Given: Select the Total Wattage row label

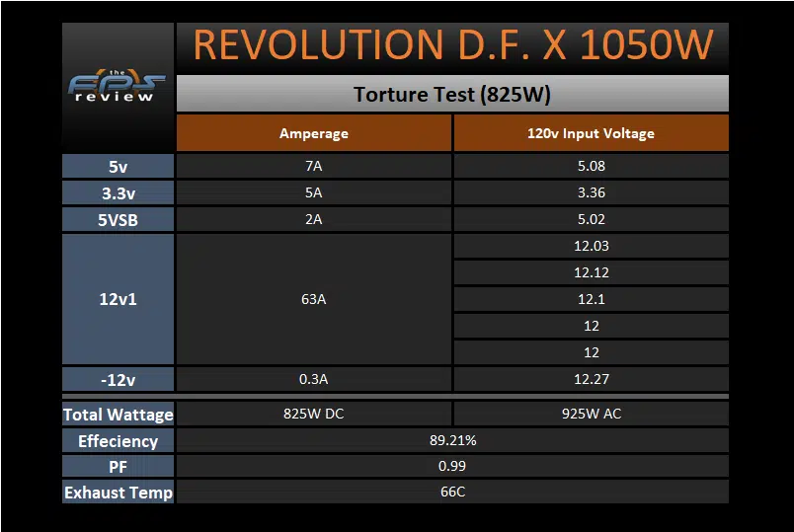Looking at the screenshot, I should (118, 415).
